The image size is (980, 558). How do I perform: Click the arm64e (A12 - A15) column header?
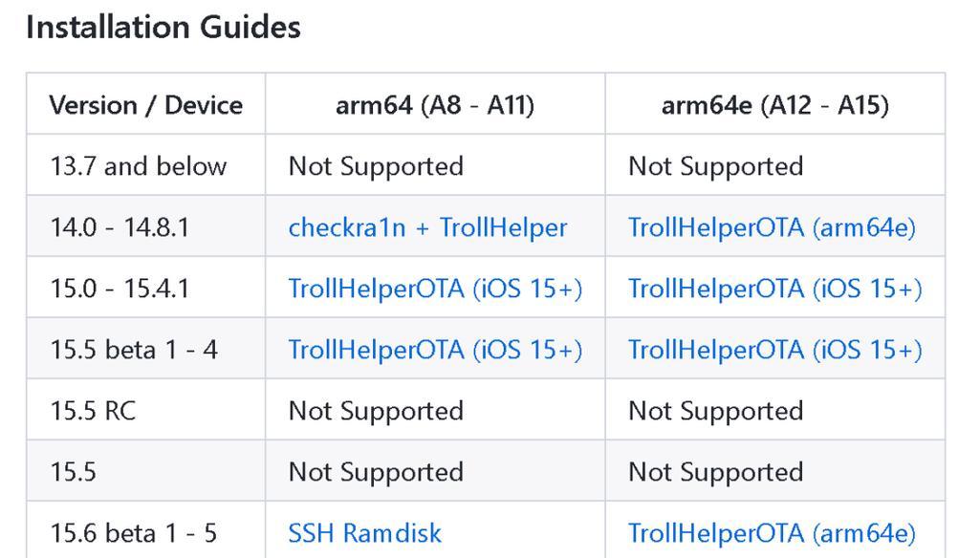(x=775, y=105)
